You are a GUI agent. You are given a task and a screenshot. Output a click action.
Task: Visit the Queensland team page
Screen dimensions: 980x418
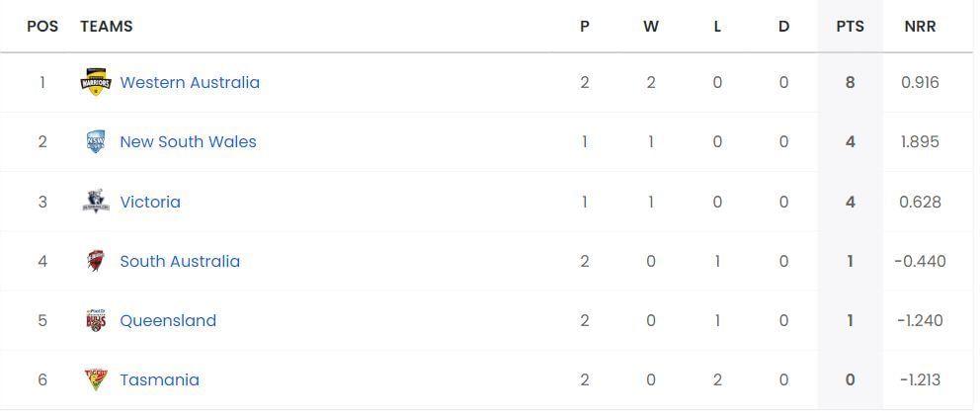click(168, 320)
